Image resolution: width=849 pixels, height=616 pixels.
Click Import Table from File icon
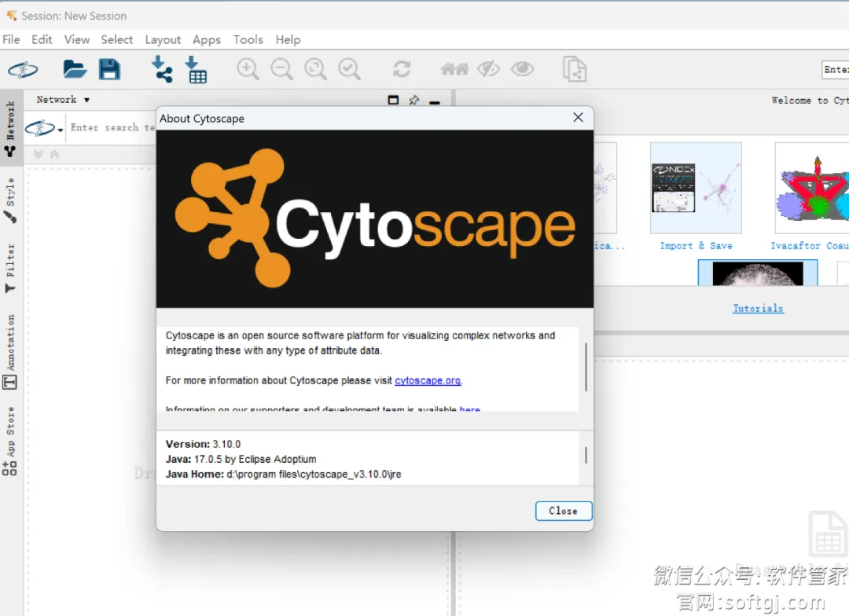196,69
